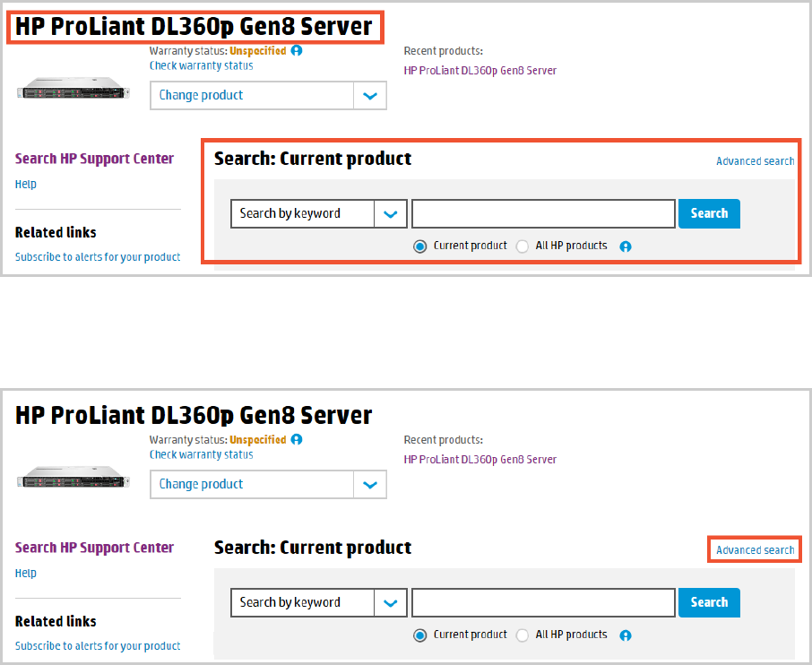
Task: Open Advanced search link in top panel
Action: click(755, 161)
